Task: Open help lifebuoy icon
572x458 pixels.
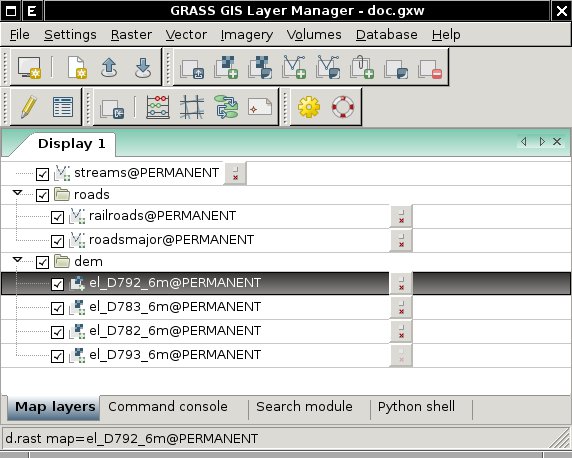Action: [x=343, y=107]
